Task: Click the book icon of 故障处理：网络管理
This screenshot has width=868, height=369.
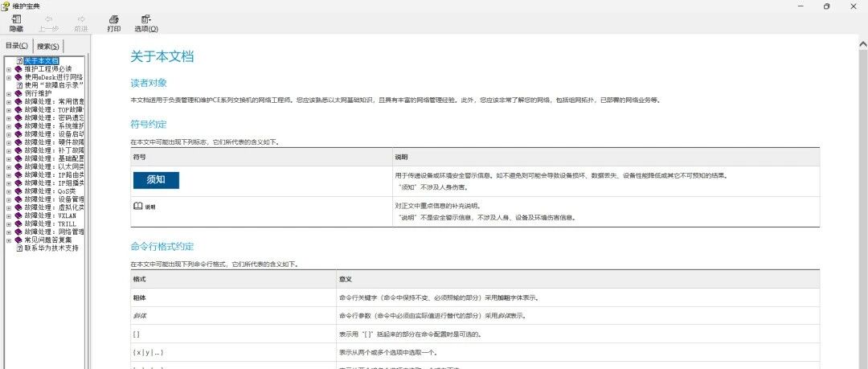Action: pyautogui.click(x=18, y=232)
